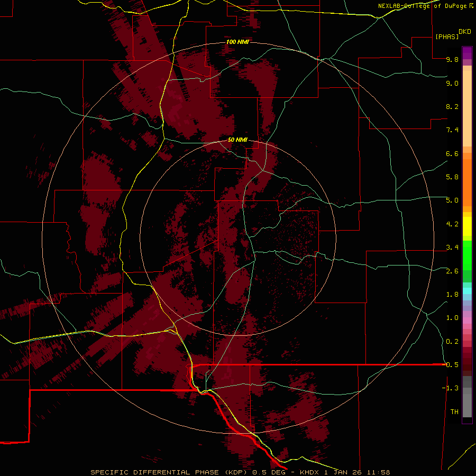Pick the cyan band on the color scale
Image resolution: width=476 pixels, height=476 pixels.
pos(467,291)
